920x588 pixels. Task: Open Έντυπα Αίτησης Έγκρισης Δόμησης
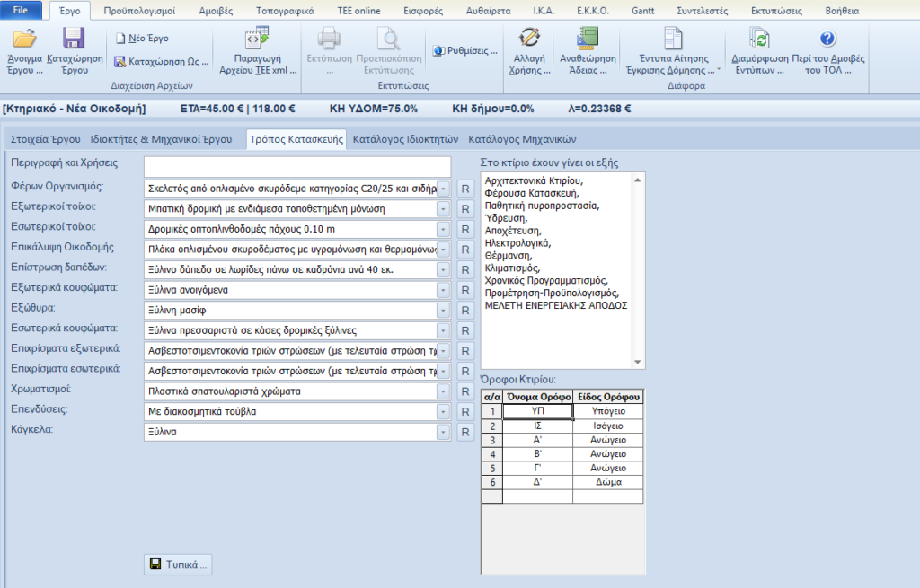673,39
